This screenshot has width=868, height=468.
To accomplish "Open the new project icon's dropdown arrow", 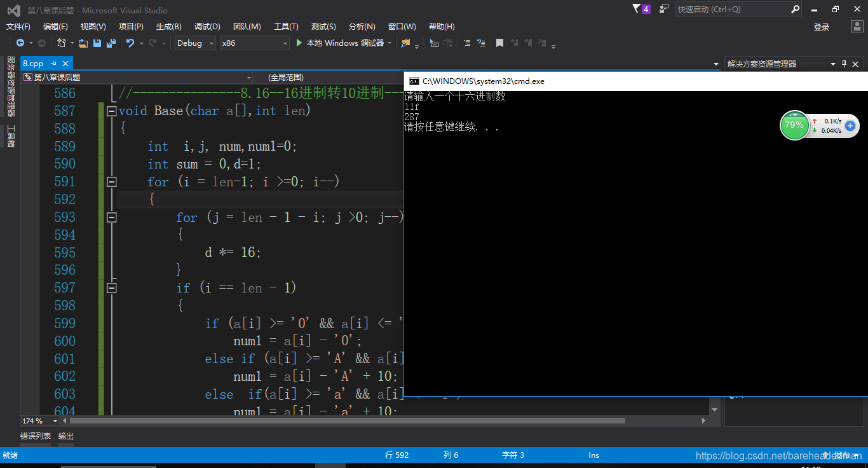I will (71, 43).
